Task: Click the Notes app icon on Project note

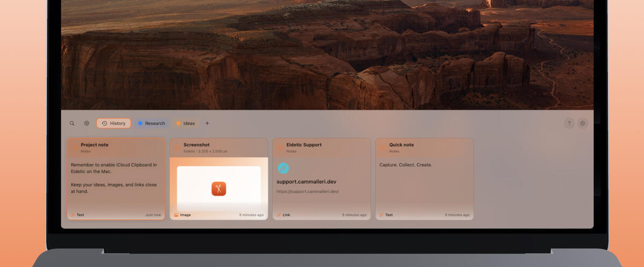Action: point(74,147)
